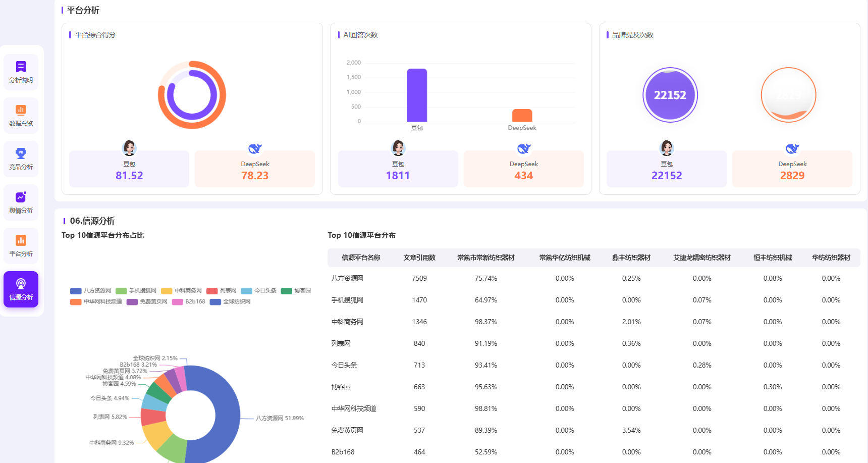Click the 06.信源分析 section heading
This screenshot has width=868, height=463.
[92, 221]
